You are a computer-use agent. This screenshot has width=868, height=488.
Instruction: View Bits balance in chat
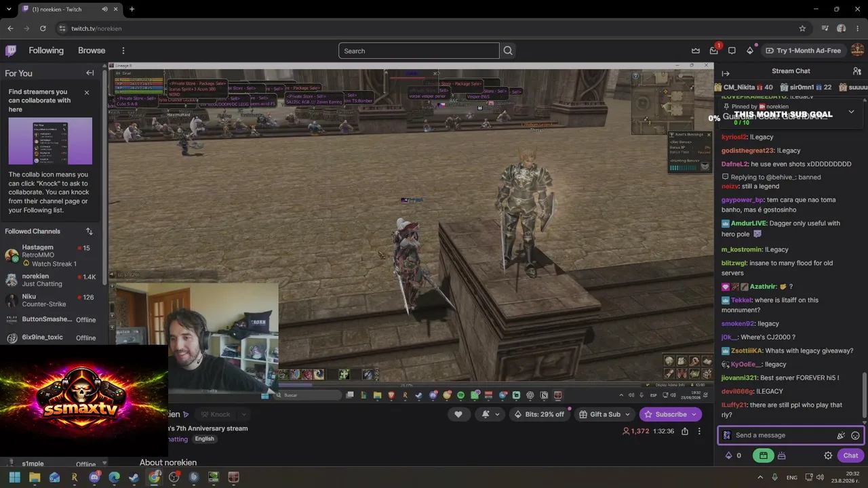tap(734, 455)
